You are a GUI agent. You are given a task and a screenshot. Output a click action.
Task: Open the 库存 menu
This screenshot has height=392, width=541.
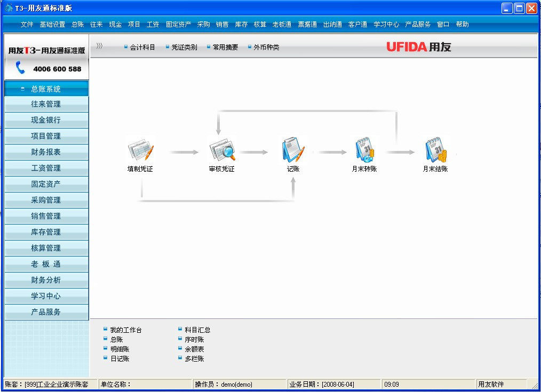pyautogui.click(x=241, y=25)
